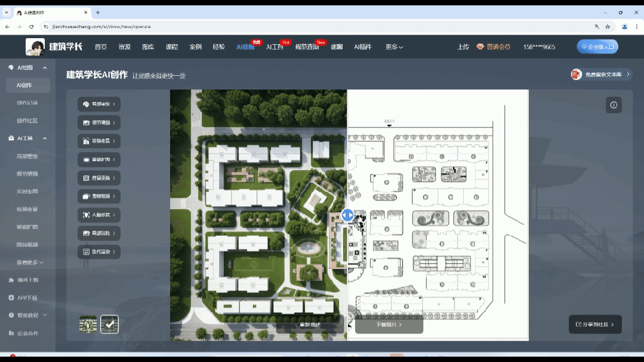This screenshot has width=644, height=362.
Task: Open 案例 in the top navigation
Action: [x=196, y=47]
